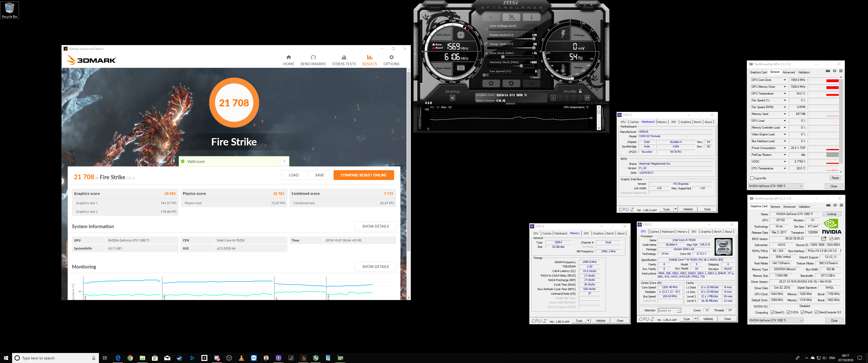The width and height of the screenshot is (868, 363).
Task: Toggle Afterburner Windows startup icon
Action: [452, 98]
